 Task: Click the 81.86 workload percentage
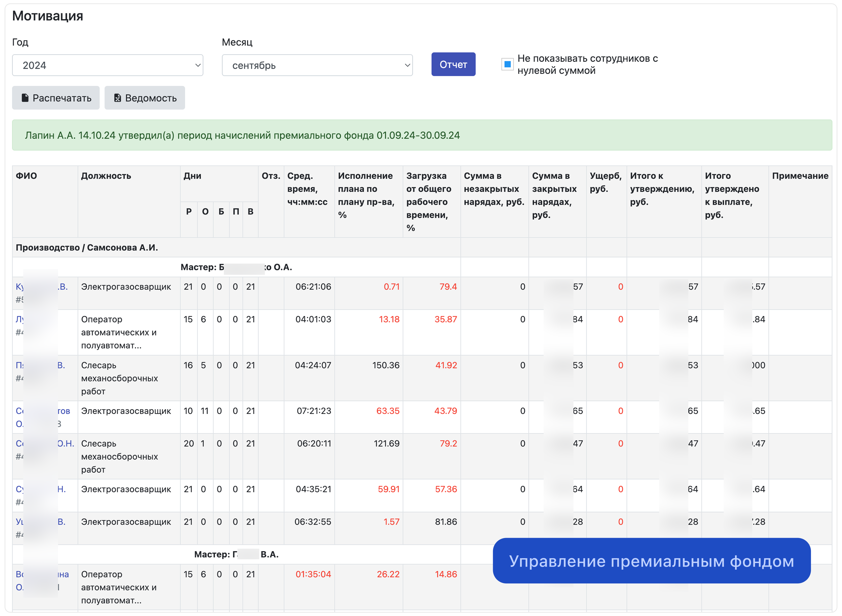(x=446, y=522)
